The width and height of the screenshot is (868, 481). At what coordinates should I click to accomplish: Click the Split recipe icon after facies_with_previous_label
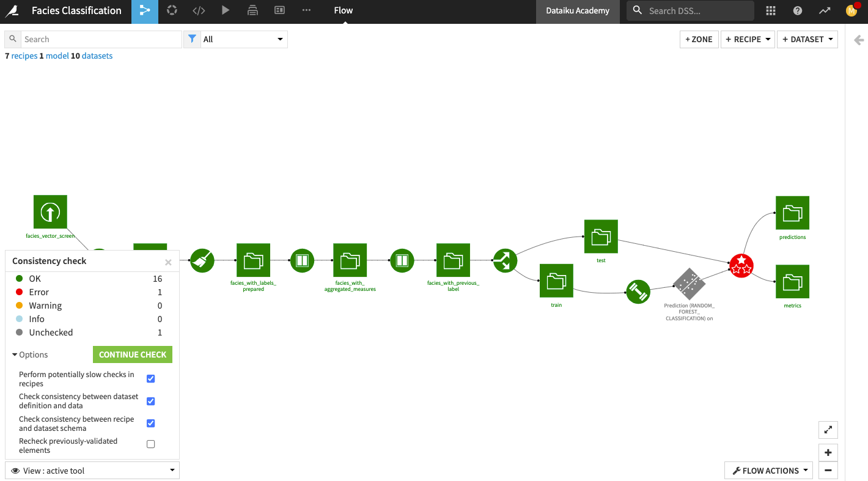coord(504,260)
